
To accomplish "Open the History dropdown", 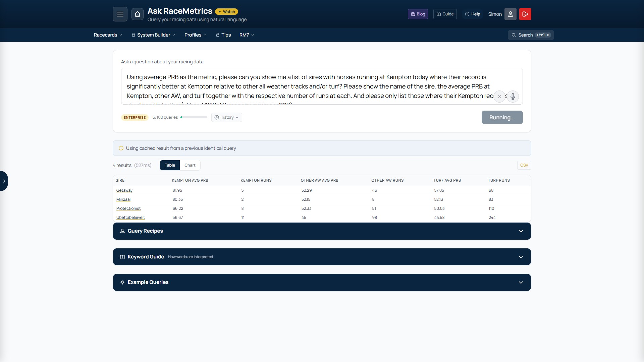I will point(227,117).
